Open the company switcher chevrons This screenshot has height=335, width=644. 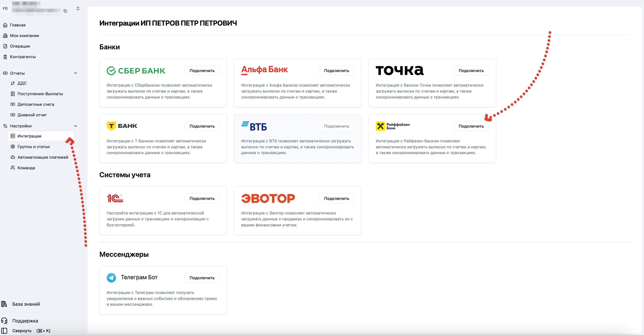tap(78, 9)
